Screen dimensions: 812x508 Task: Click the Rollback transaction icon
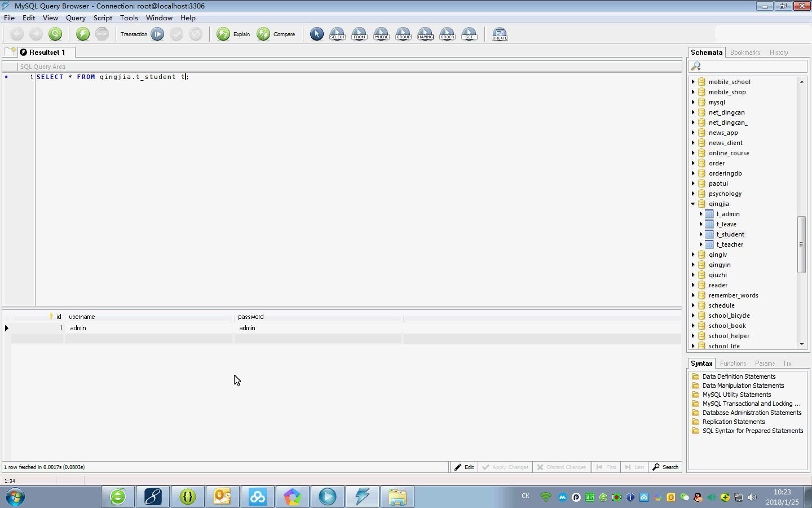click(x=196, y=34)
